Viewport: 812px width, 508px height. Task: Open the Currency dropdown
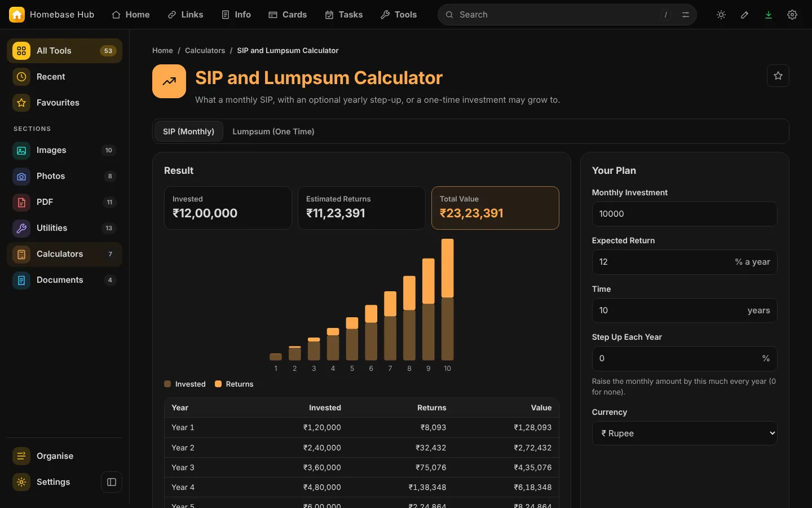pos(685,433)
